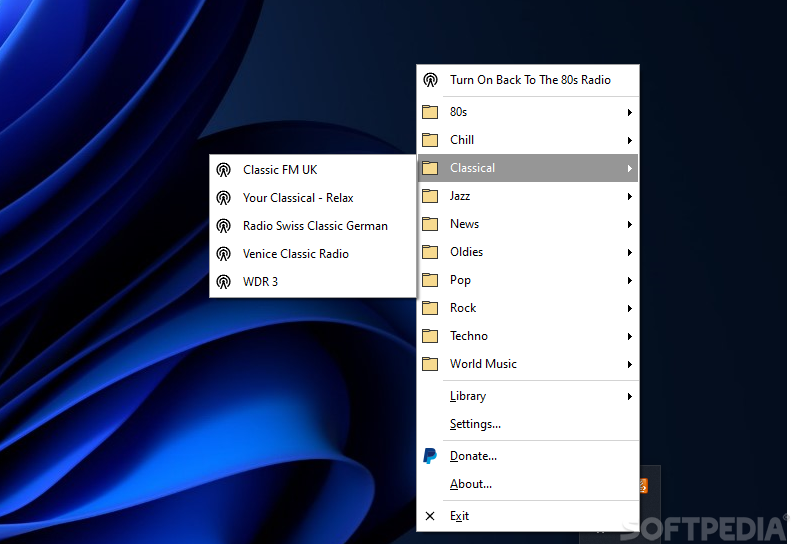Image resolution: width=805 pixels, height=556 pixels.
Task: Click the X icon beside Exit
Action: coord(430,516)
